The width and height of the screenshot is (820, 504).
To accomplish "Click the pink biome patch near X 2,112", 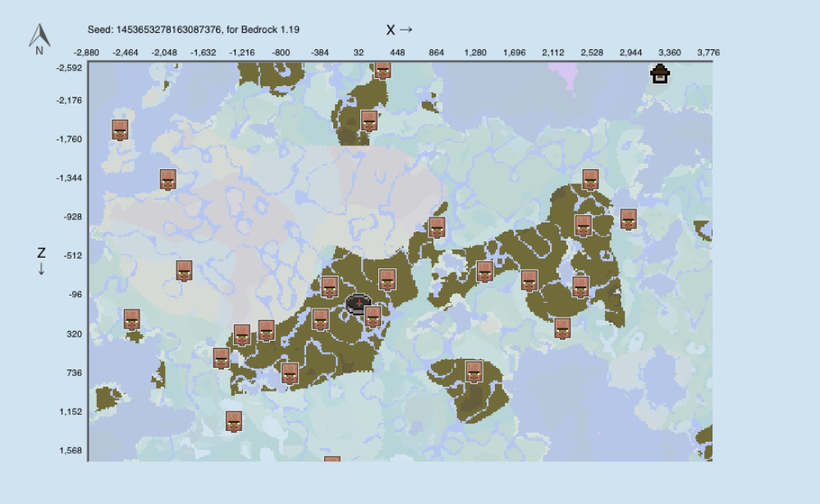I will [x=563, y=76].
